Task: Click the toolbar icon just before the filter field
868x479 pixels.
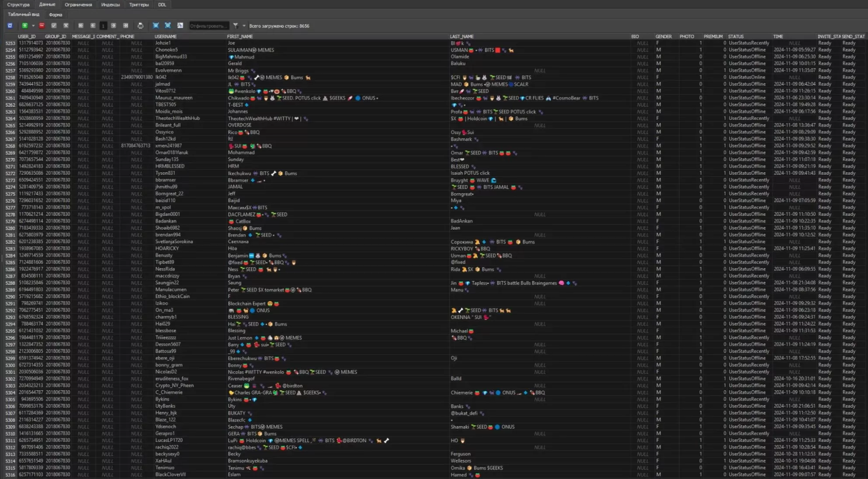Action: tap(180, 26)
